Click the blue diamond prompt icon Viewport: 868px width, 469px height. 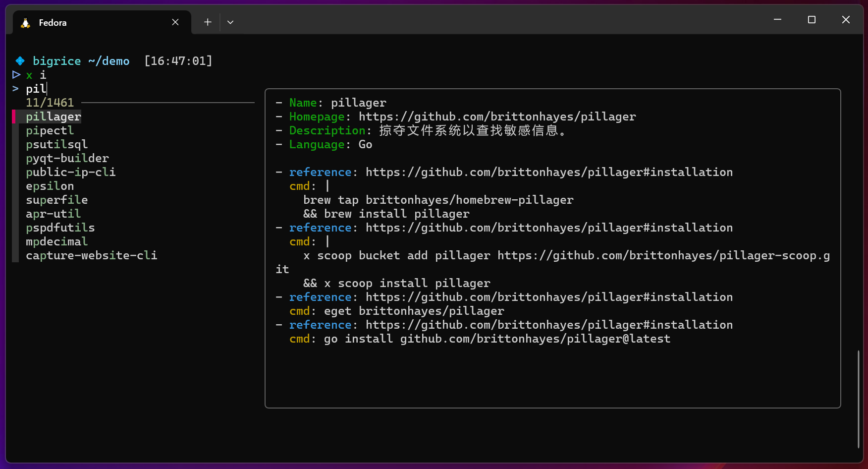pyautogui.click(x=20, y=61)
